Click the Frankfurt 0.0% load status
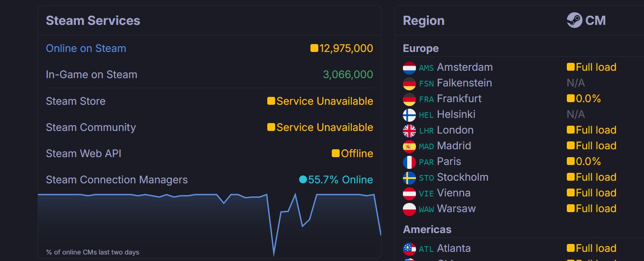This screenshot has height=261, width=644. tap(588, 99)
